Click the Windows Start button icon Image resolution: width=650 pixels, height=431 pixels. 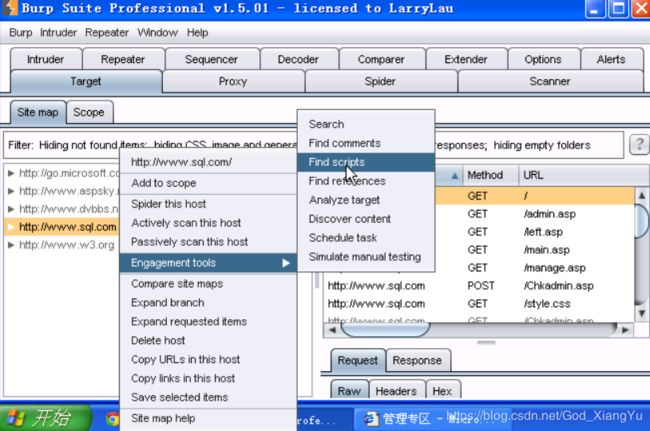click(46, 418)
